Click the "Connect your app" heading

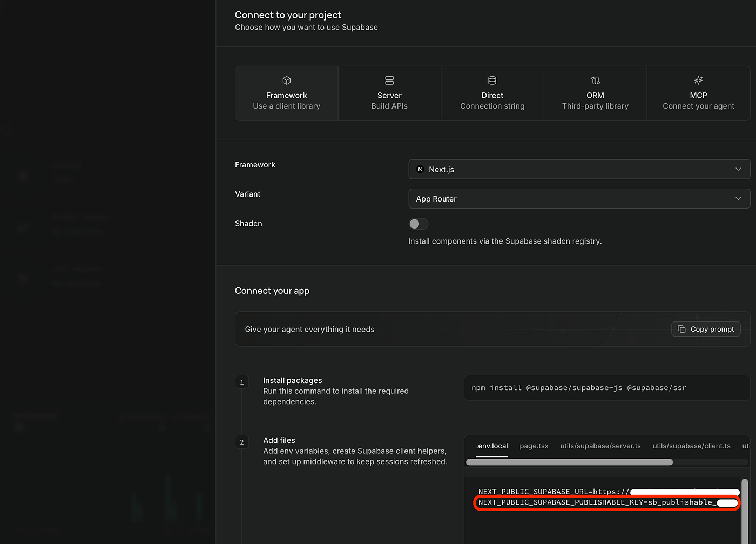pyautogui.click(x=272, y=291)
